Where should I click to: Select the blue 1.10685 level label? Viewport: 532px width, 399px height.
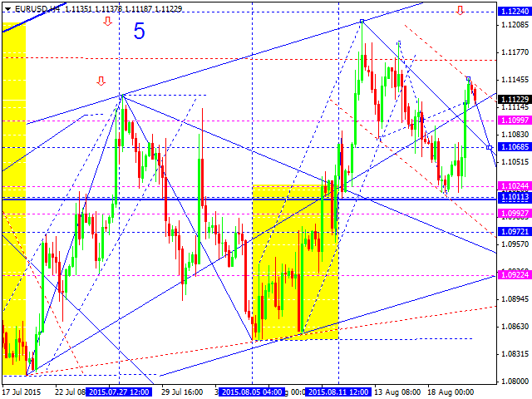pyautogui.click(x=515, y=147)
